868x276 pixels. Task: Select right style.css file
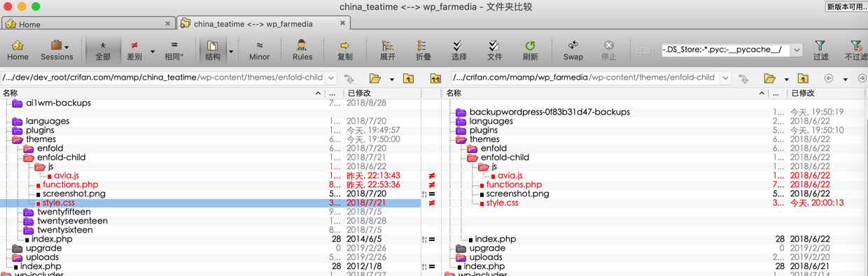502,203
